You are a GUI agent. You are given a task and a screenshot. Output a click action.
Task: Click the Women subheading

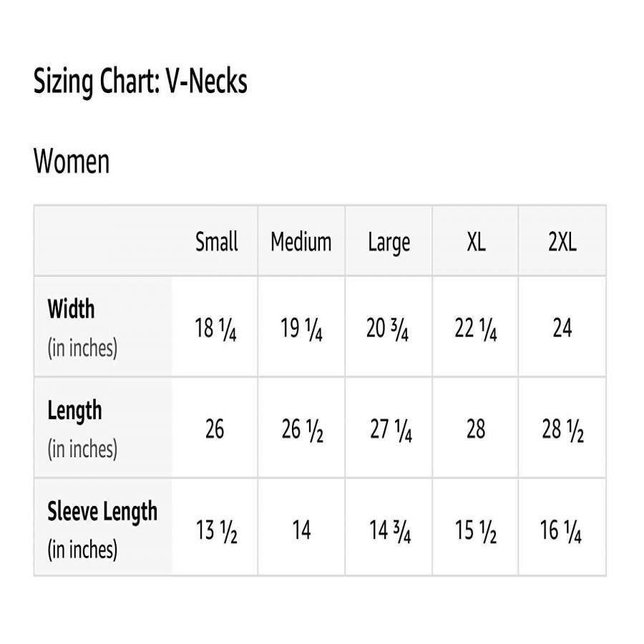tap(72, 161)
